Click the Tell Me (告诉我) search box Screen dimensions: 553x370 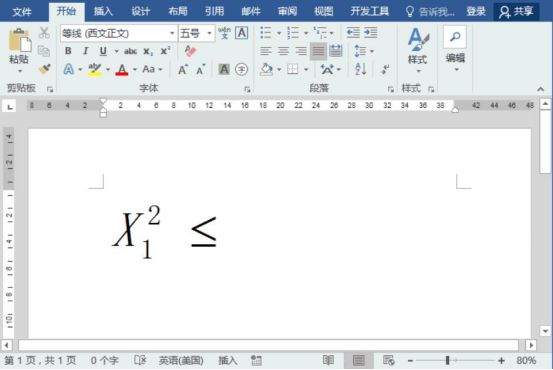pos(430,12)
